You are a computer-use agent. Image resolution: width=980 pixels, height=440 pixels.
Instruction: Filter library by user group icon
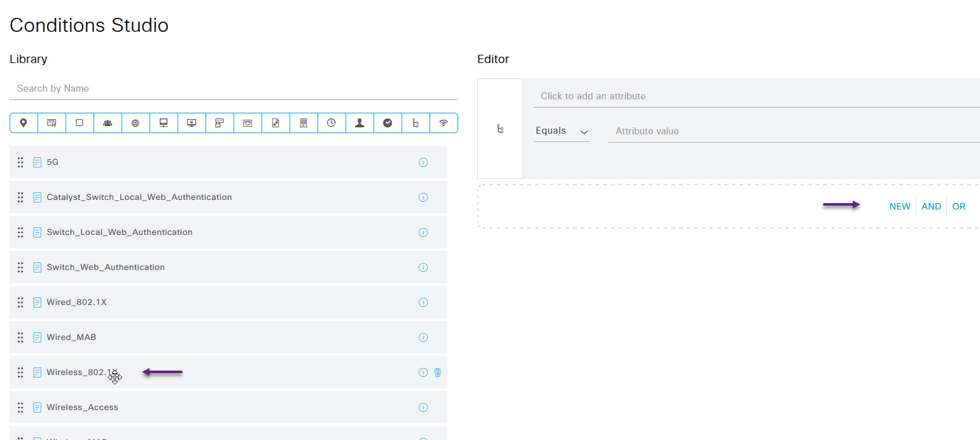pyautogui.click(x=108, y=123)
